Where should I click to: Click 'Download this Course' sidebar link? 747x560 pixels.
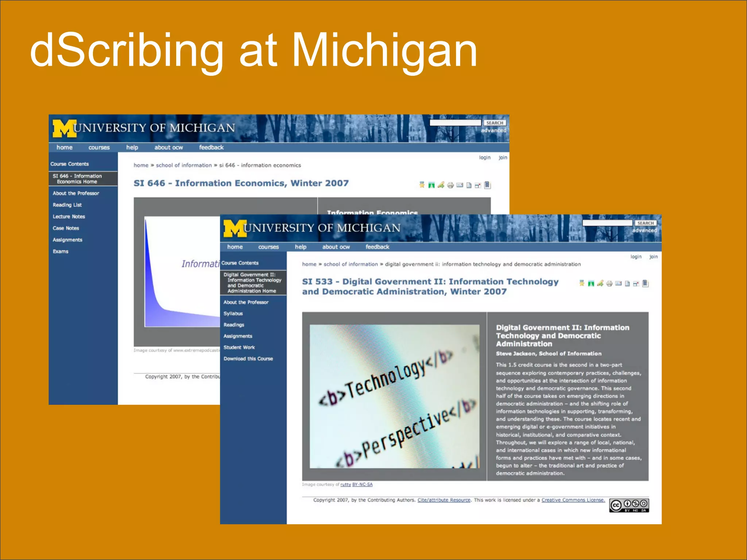tap(248, 359)
